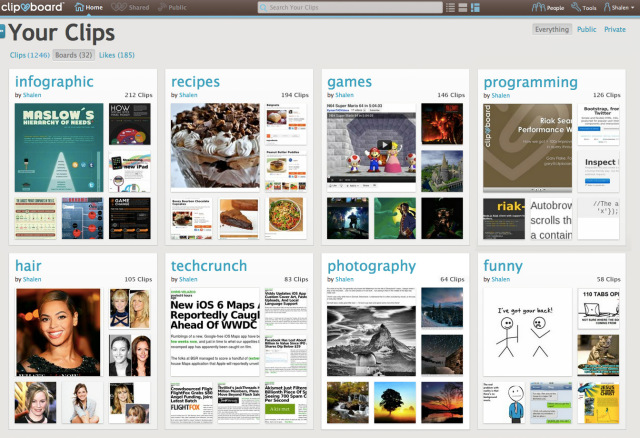Click Shalen author link under photography

tap(344, 279)
